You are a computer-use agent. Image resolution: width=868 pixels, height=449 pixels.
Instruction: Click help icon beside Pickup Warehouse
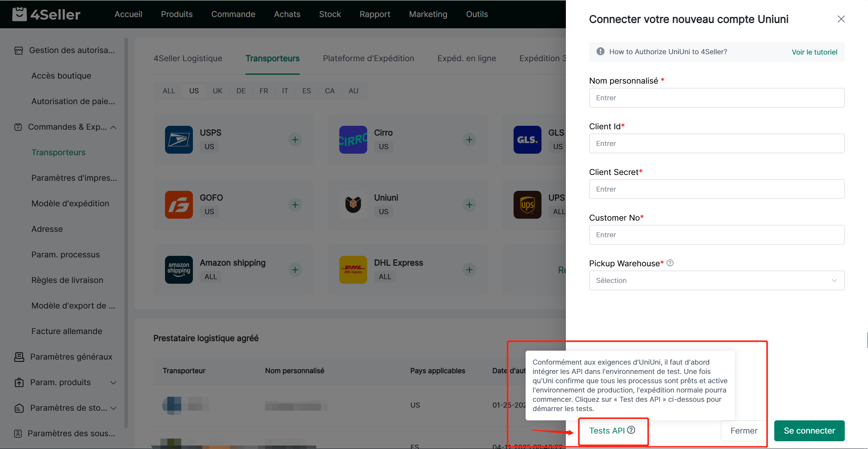[x=670, y=263]
